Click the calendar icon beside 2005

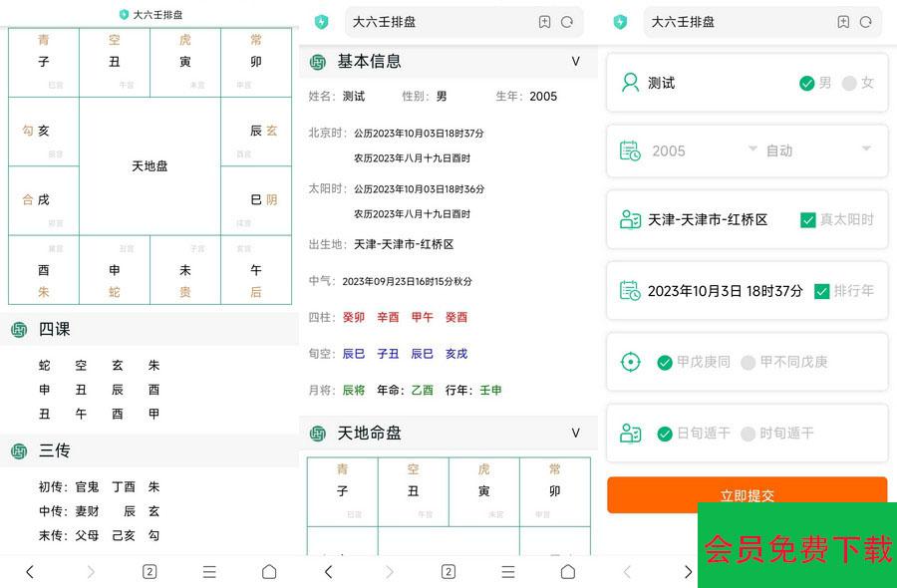tap(631, 151)
